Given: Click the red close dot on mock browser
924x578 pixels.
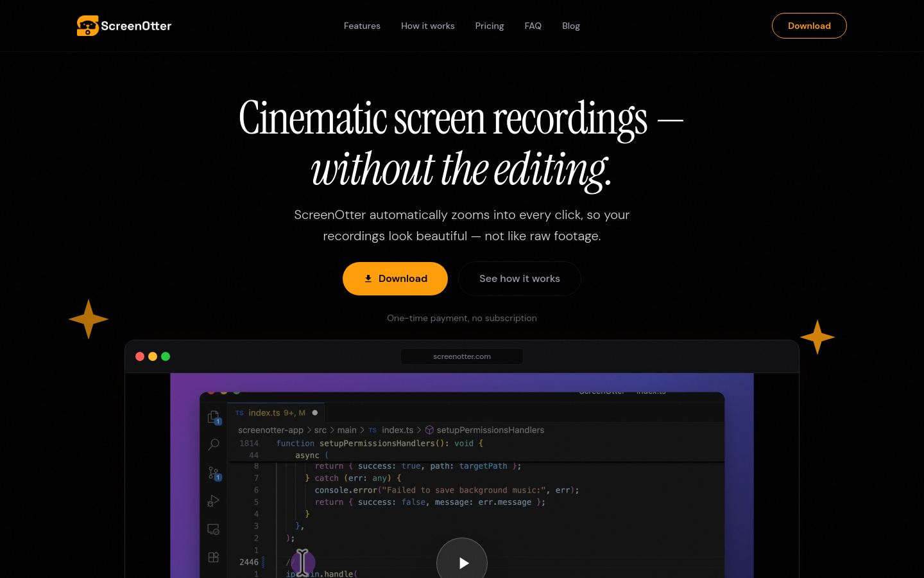Looking at the screenshot, I should tap(140, 356).
